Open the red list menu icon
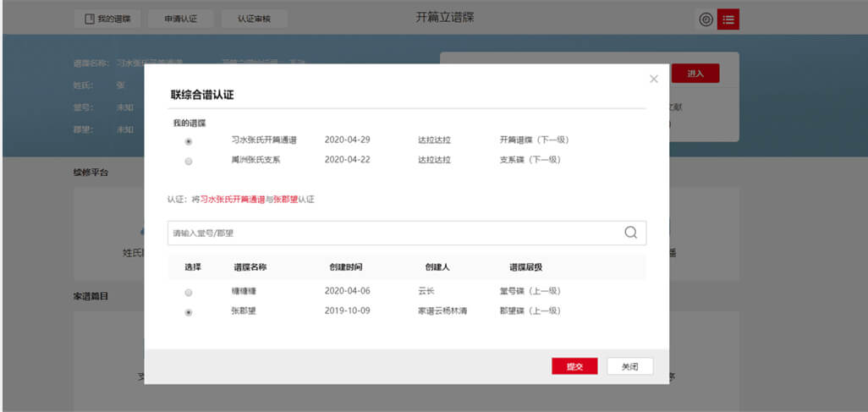 pos(728,19)
